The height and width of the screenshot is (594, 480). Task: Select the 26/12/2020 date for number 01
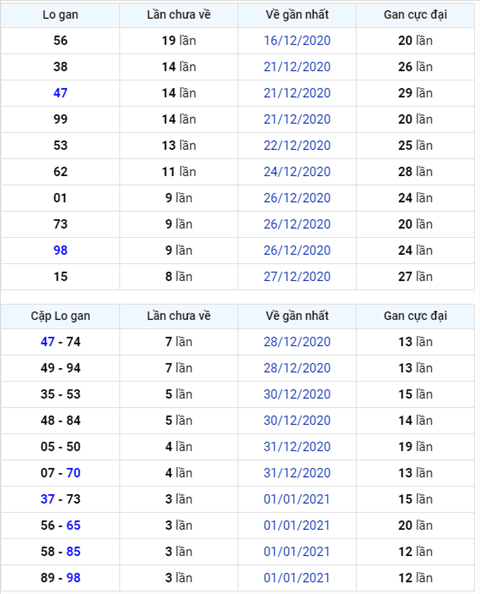[x=297, y=198]
